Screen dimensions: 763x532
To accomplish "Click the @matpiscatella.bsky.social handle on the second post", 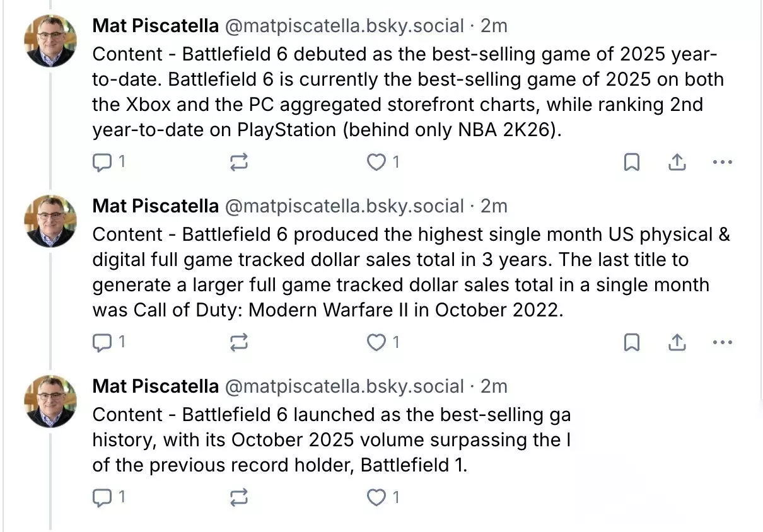I will (344, 206).
